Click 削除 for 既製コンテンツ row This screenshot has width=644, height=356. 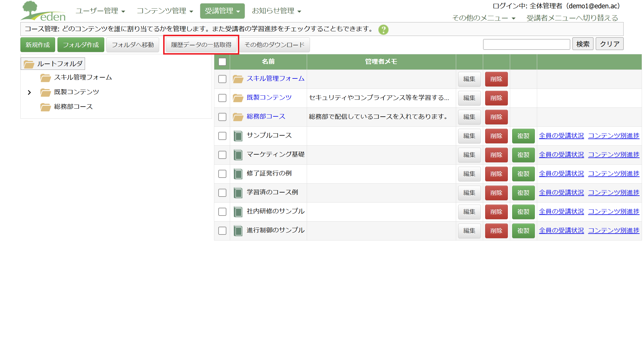click(496, 98)
